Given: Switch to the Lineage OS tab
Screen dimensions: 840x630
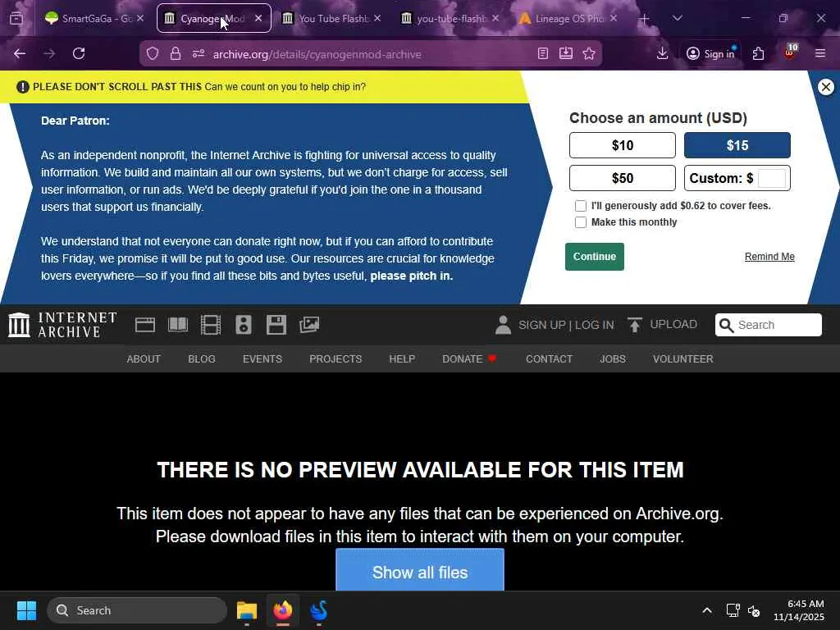Looking at the screenshot, I should coord(569,19).
